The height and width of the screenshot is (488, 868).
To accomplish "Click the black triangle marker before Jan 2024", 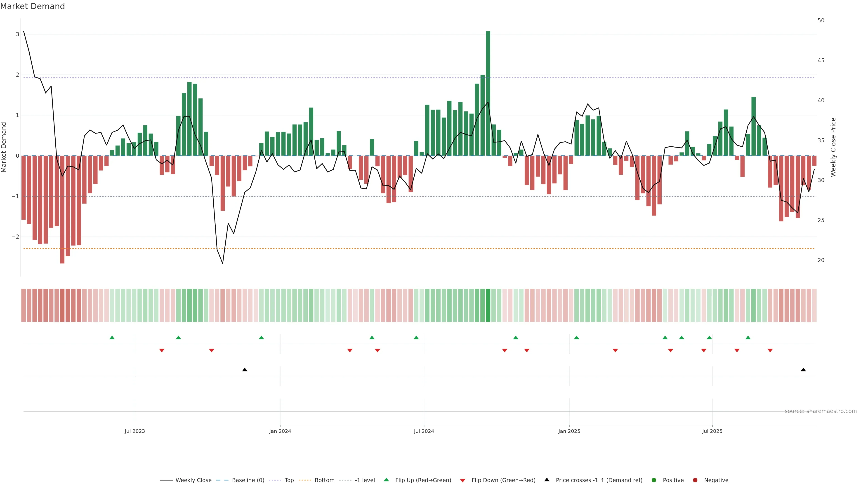I will point(245,370).
